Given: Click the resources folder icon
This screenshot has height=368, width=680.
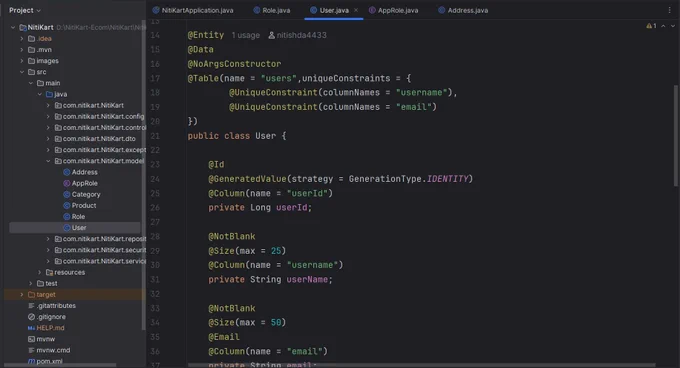Looking at the screenshot, I should [49, 272].
